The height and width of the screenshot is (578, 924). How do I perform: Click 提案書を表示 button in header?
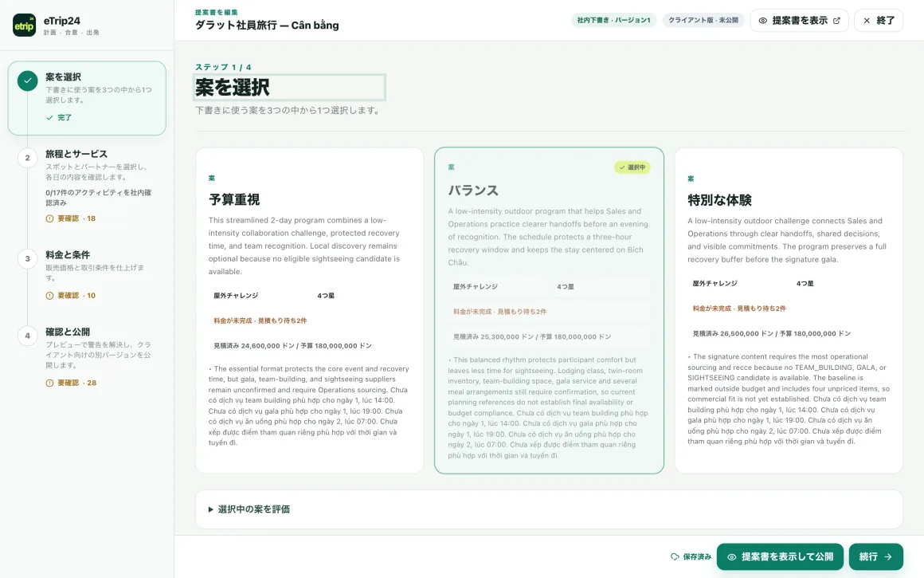799,21
